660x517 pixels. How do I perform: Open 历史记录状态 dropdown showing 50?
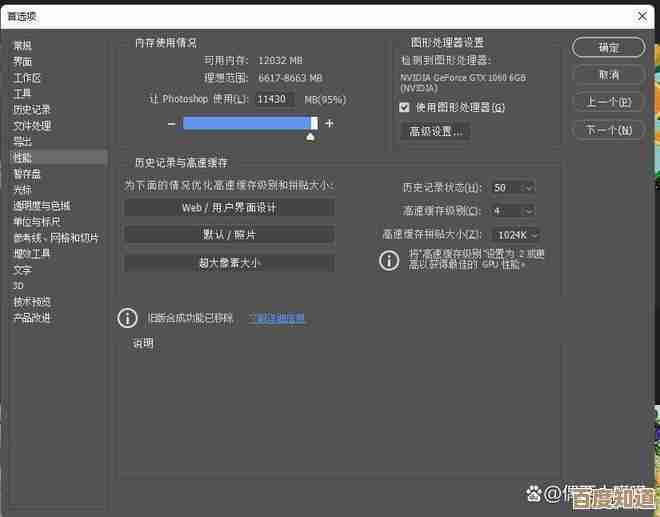click(x=513, y=187)
